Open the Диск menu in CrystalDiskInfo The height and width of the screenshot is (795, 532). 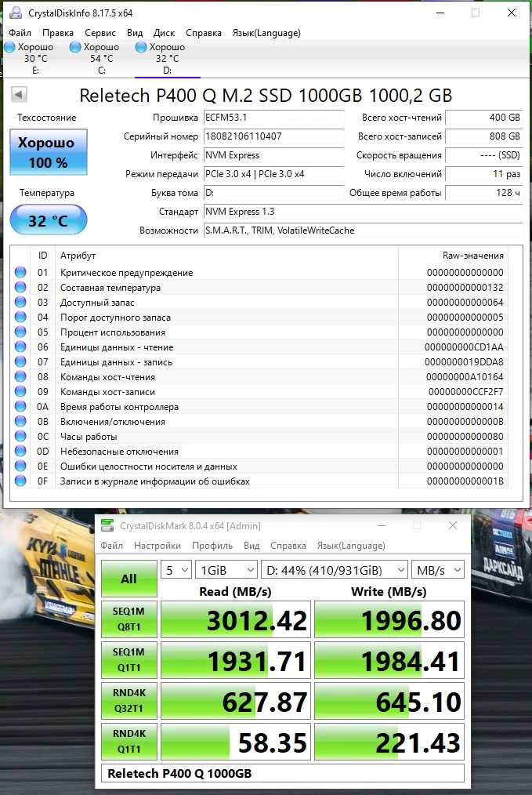click(165, 32)
